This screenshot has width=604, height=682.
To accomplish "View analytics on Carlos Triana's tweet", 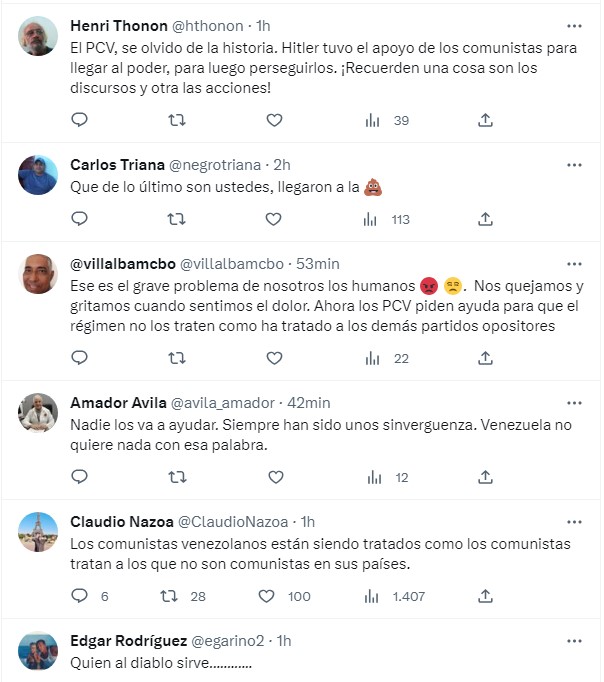I will [373, 219].
